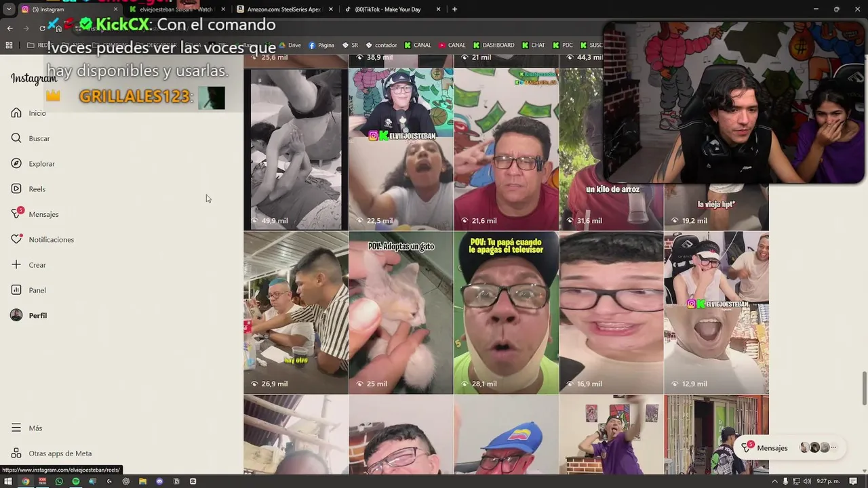Open the floating Mensajes button at bottom right
The height and width of the screenshot is (488, 868).
(x=789, y=447)
